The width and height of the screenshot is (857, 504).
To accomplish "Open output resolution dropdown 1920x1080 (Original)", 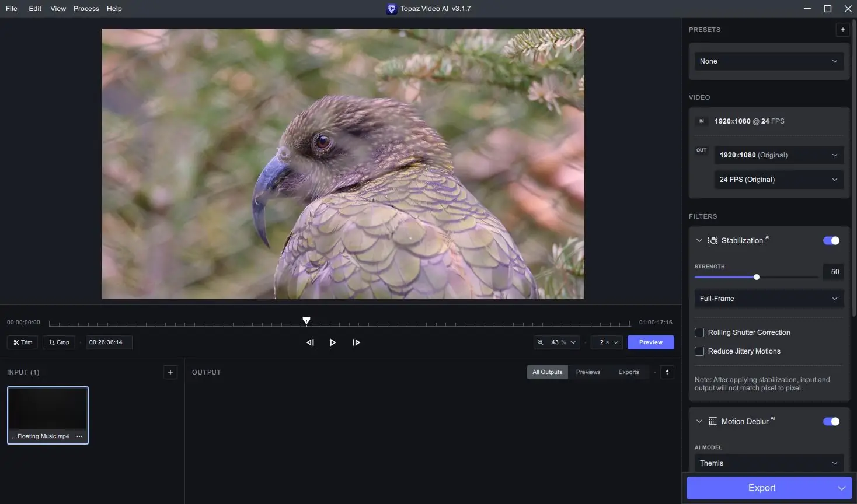I will [x=779, y=155].
